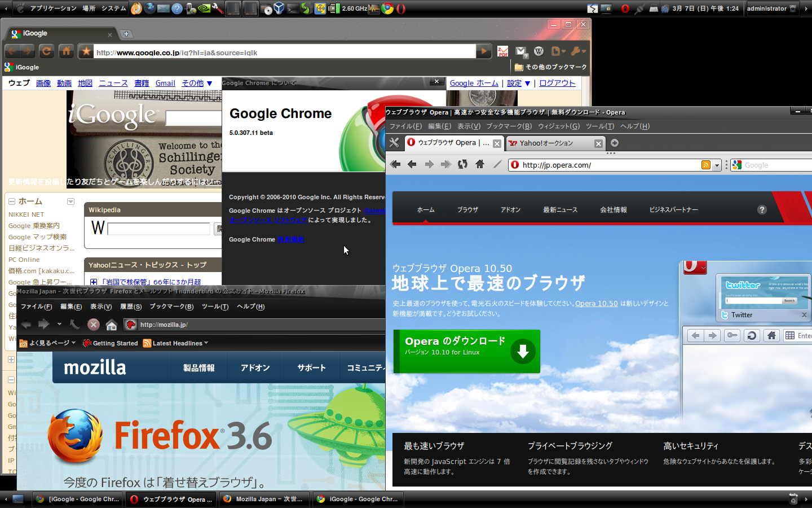Bookmark page with Chrome's star icon

(86, 51)
